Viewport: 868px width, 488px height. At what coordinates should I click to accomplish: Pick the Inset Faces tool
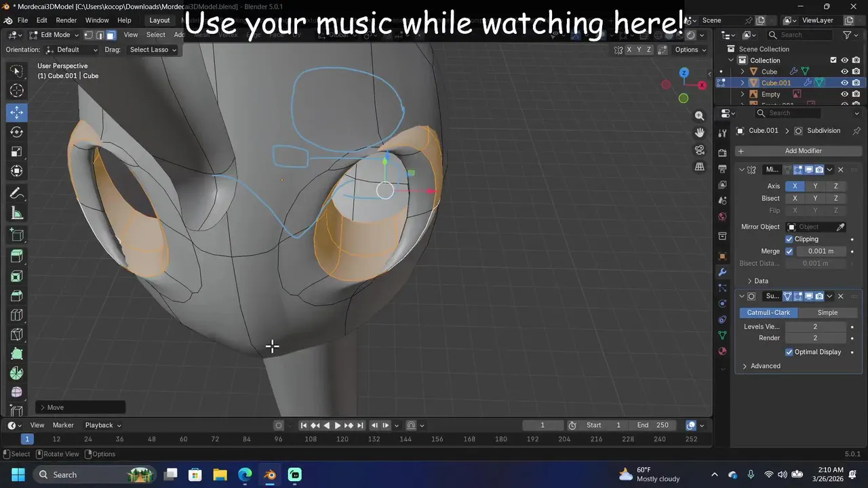17,276
